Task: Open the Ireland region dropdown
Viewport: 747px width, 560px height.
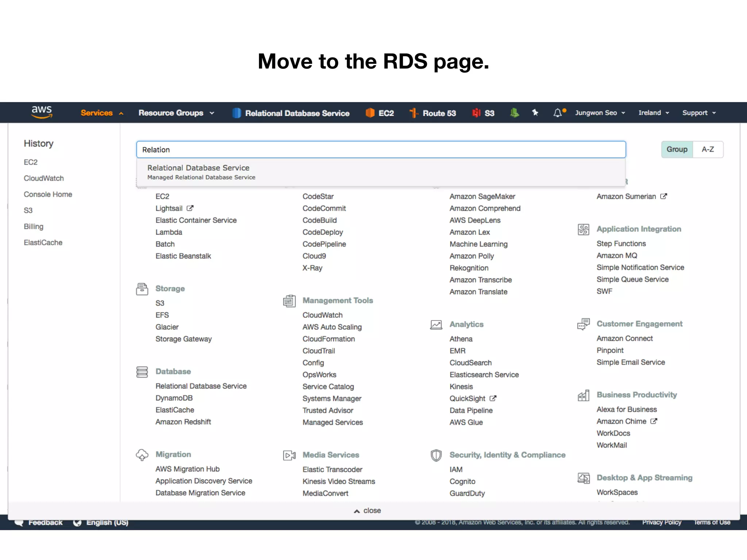Action: pos(654,113)
